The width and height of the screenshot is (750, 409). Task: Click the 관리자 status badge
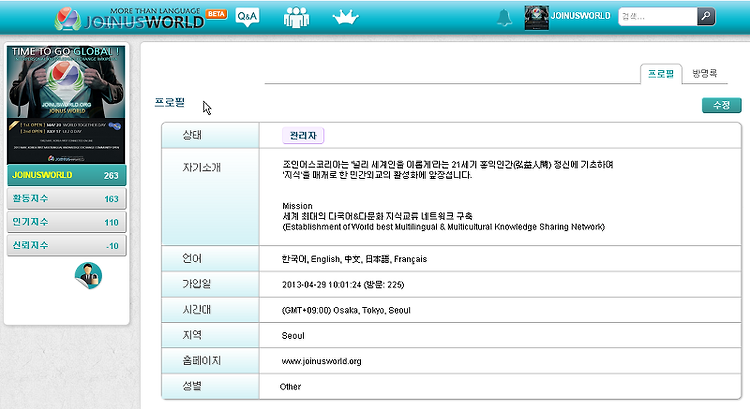pos(303,135)
